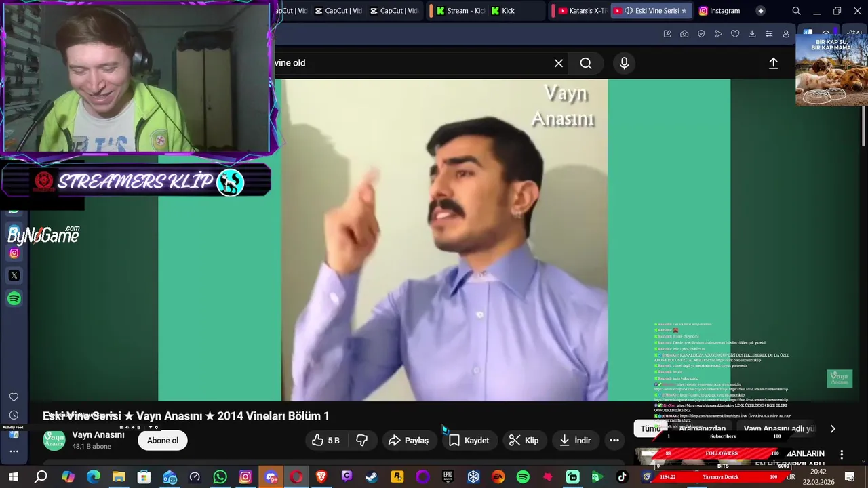Screen dimensions: 868x488
Task: Click the send/play arrow toolbar icon
Action: (718, 34)
